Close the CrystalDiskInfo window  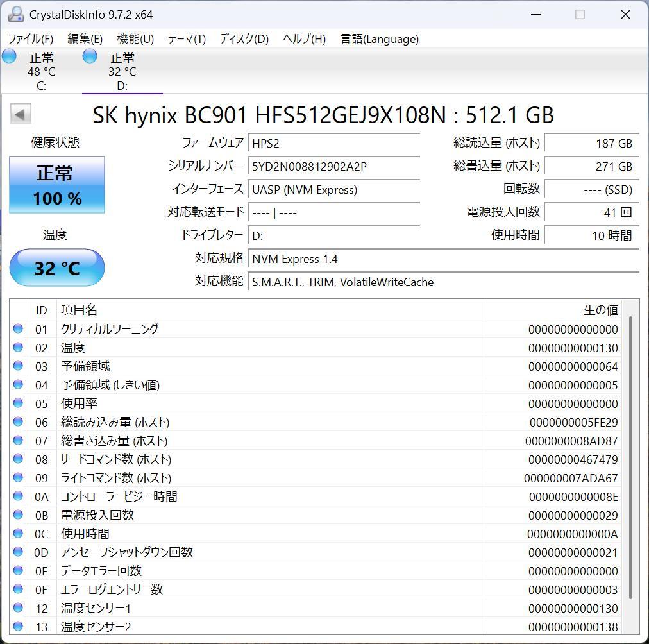(x=625, y=15)
